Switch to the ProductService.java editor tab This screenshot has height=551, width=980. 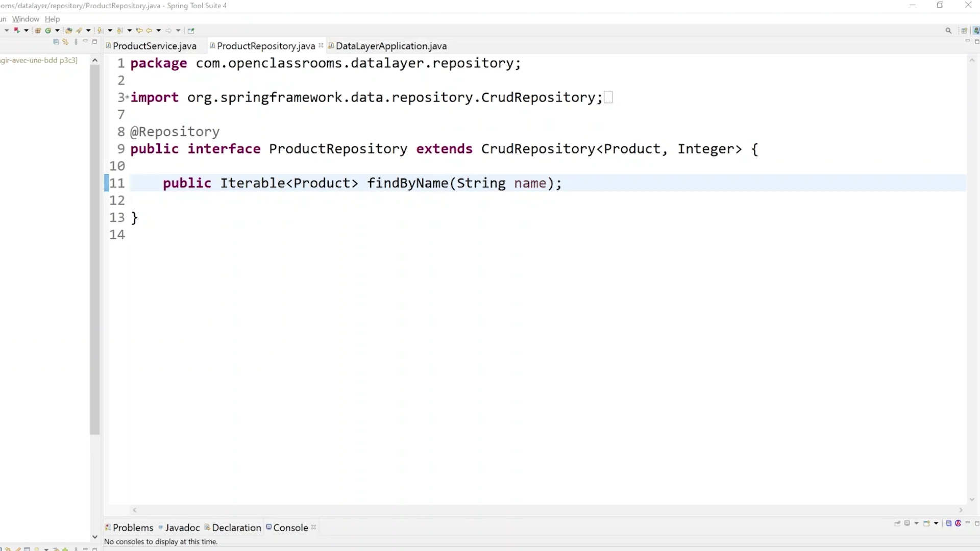(x=154, y=46)
